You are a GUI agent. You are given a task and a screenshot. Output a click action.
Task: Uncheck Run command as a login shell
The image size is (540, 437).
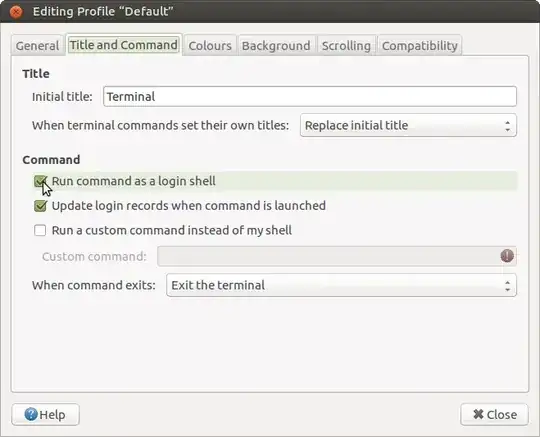(40, 181)
